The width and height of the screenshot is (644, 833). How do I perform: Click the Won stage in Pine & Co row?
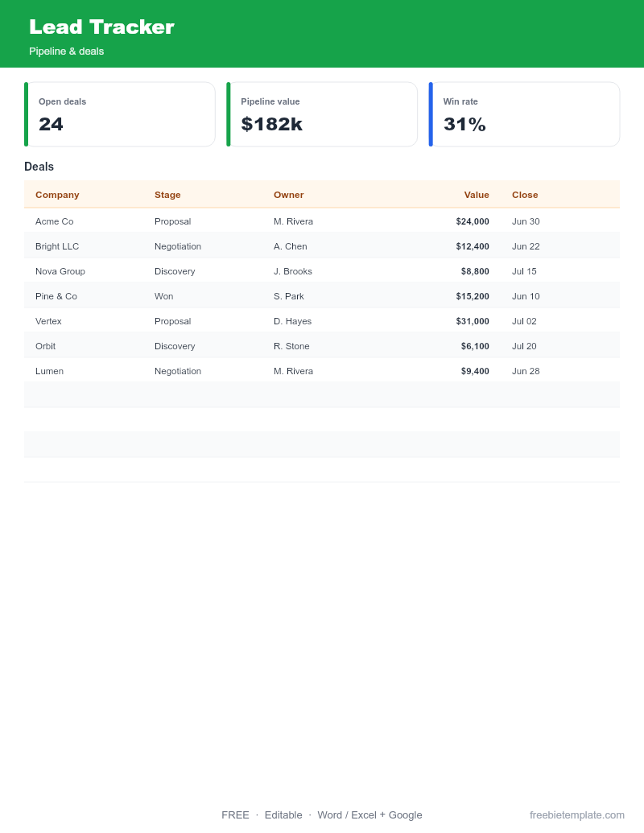coord(163,296)
